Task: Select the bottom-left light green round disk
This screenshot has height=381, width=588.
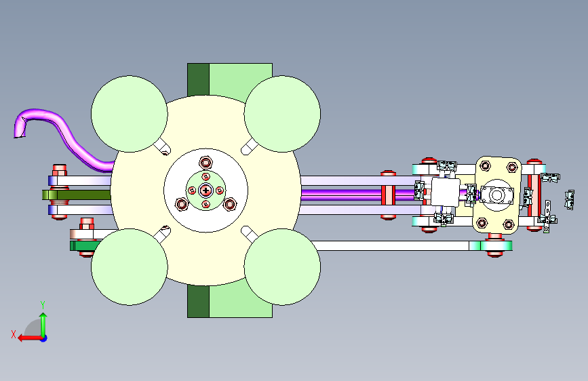Action: tap(130, 266)
